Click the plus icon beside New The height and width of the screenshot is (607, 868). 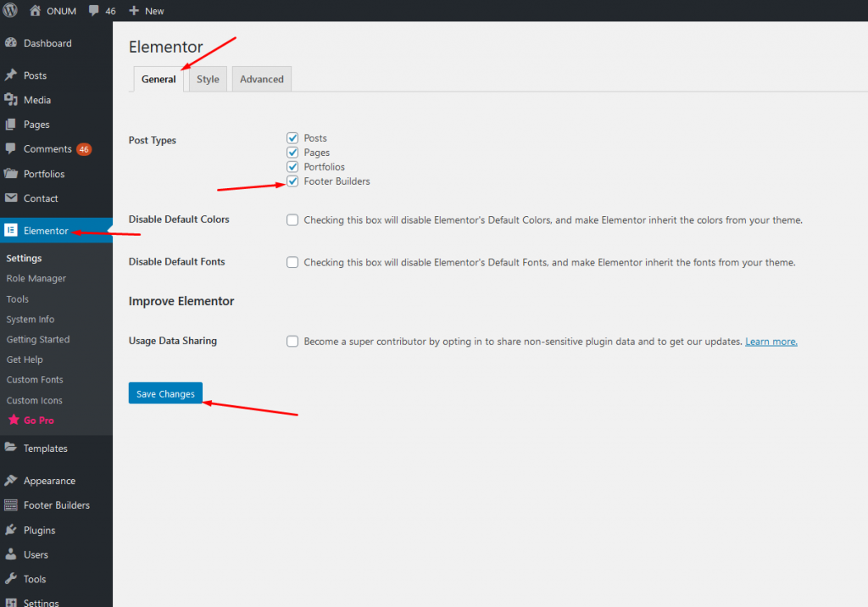[133, 10]
